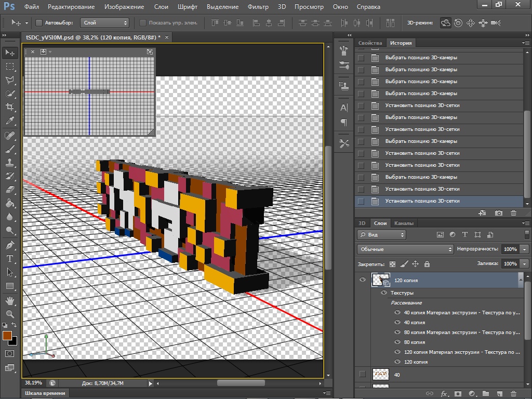Viewport: 532px width, 399px height.
Task: Select the Paint Bucket tool
Action: click(x=10, y=203)
